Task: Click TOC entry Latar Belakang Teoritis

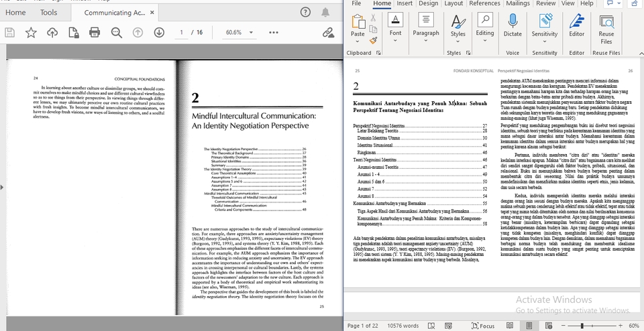Action: pyautogui.click(x=422, y=131)
